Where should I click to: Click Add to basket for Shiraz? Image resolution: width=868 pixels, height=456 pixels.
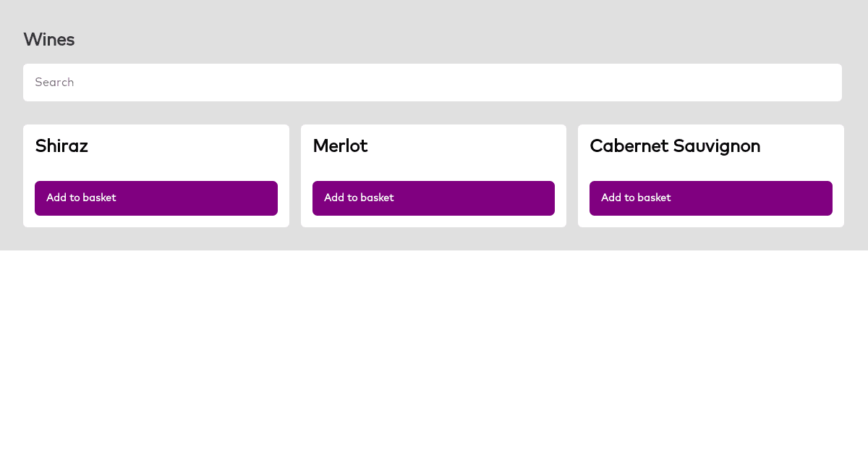pos(156,198)
